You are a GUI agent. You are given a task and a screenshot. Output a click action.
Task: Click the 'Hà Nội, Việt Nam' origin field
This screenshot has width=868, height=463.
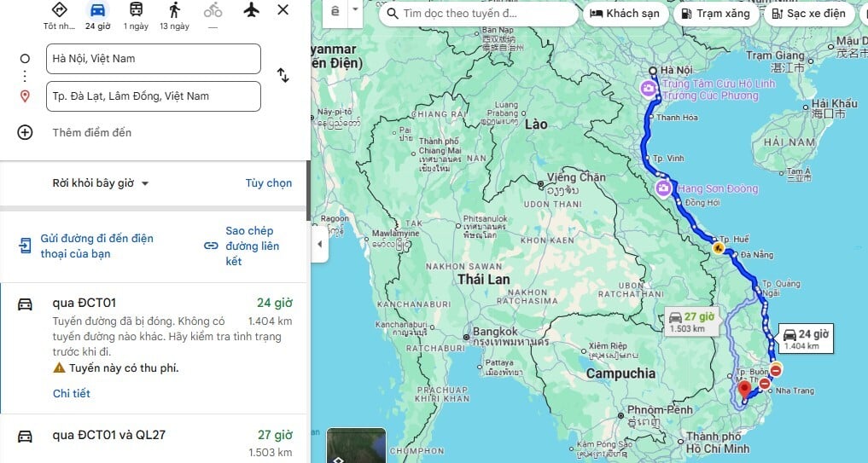tap(154, 59)
